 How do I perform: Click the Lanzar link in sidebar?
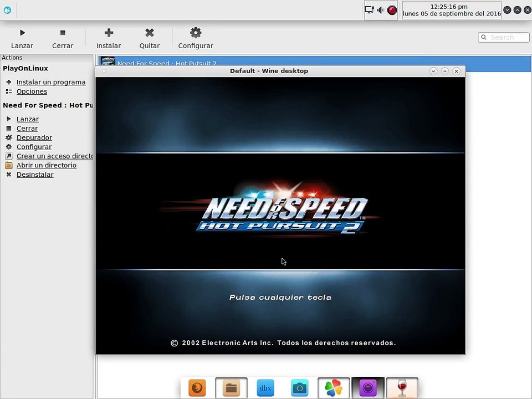28,119
